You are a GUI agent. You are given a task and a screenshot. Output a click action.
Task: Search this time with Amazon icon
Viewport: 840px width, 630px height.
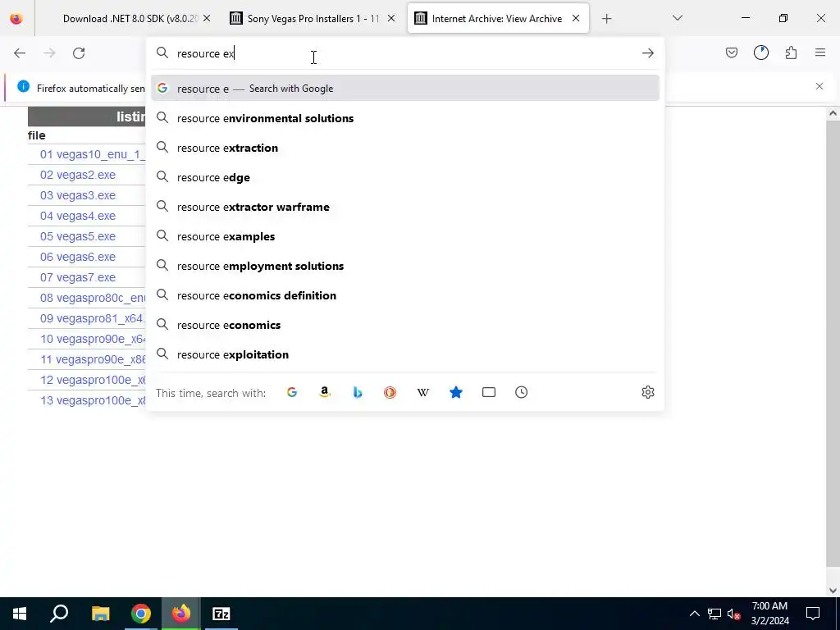(x=325, y=393)
